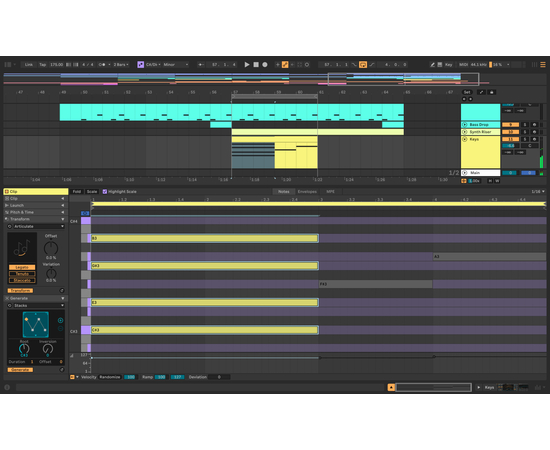Start playback with the Play button
The width and height of the screenshot is (550, 450).
[x=247, y=65]
